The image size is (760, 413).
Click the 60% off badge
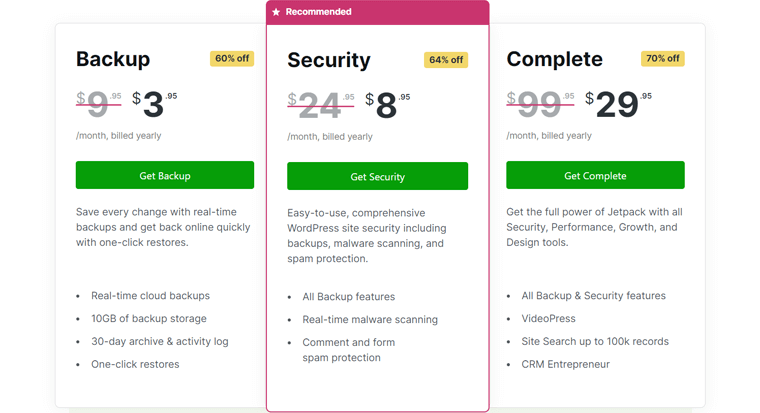tap(232, 59)
